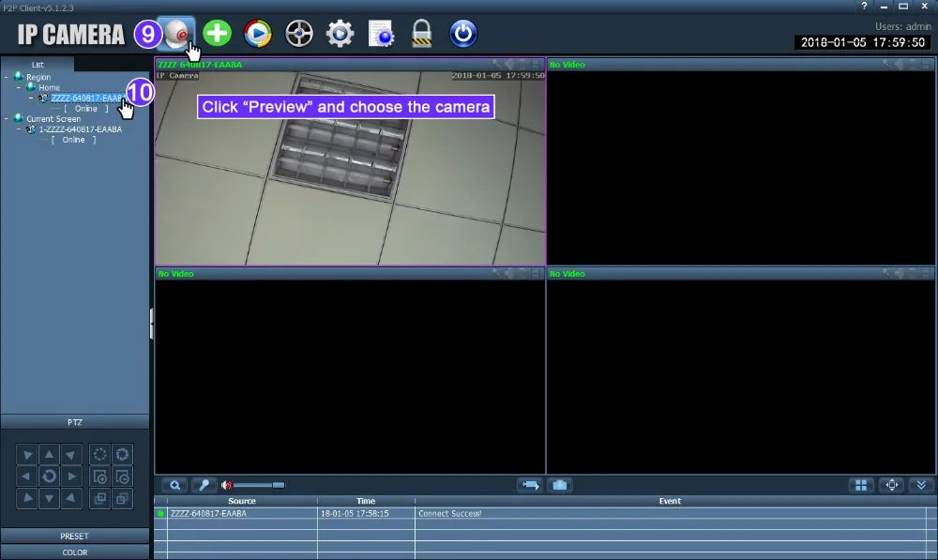Move PTZ down with the down arrow
This screenshot has height=560, width=938.
pyautogui.click(x=49, y=498)
